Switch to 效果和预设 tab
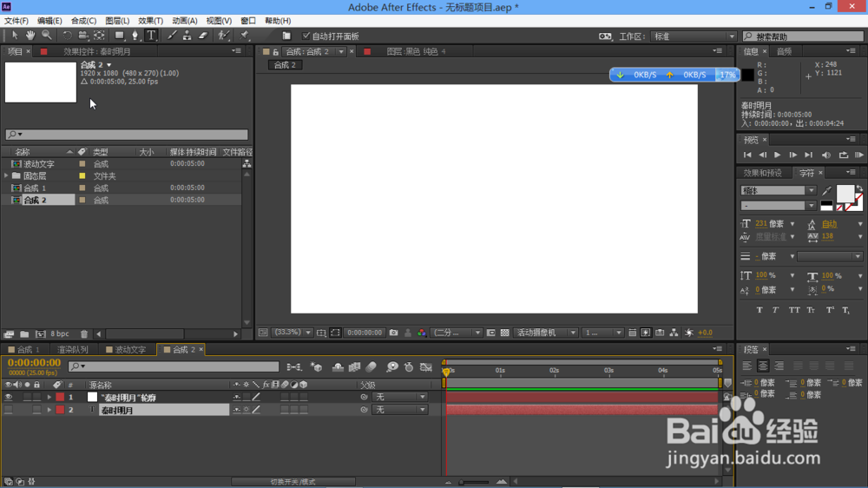The image size is (868, 488). [x=762, y=173]
